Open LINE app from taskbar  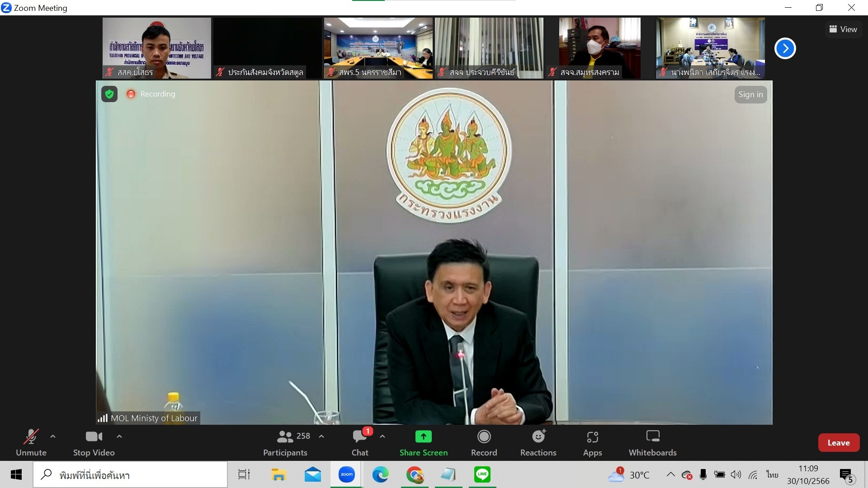click(482, 474)
